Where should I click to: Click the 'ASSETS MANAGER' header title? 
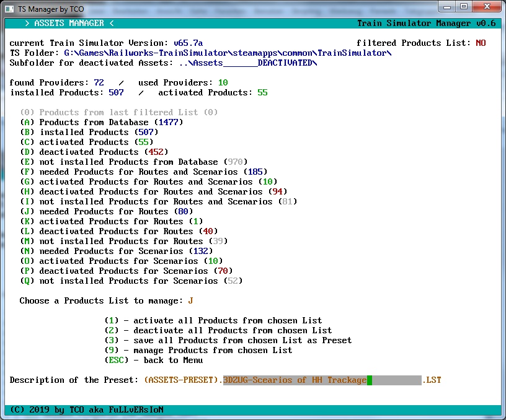point(69,23)
